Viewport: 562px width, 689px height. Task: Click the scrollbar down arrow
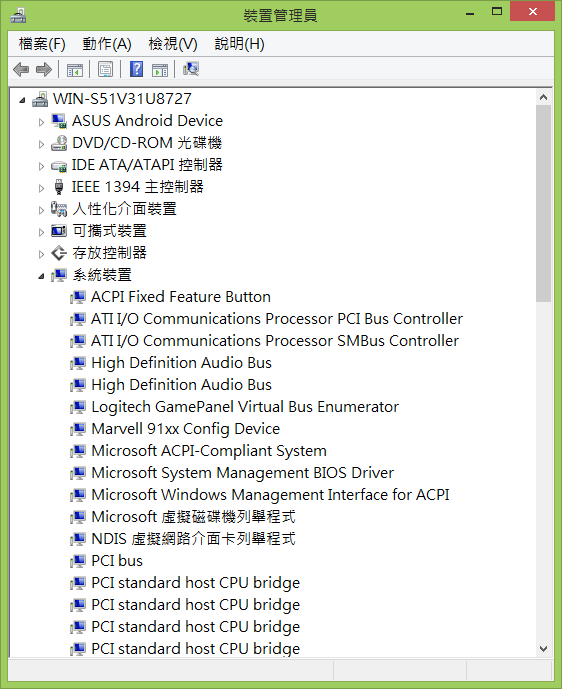pos(544,649)
